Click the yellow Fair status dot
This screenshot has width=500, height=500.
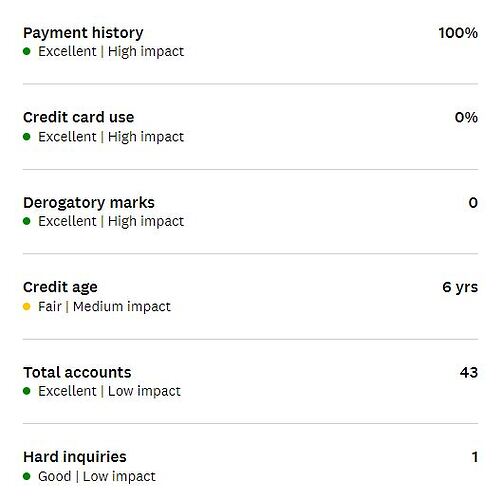coord(27,306)
